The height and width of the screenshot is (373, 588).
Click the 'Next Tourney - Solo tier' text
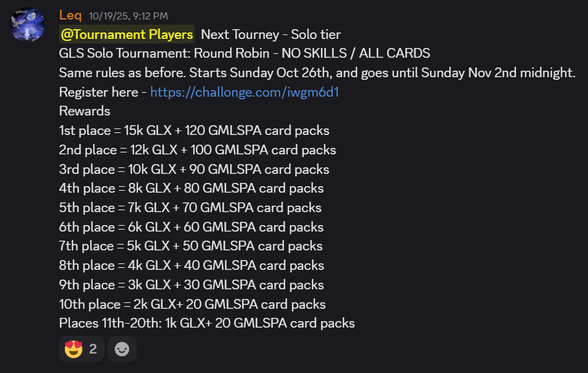(x=270, y=34)
